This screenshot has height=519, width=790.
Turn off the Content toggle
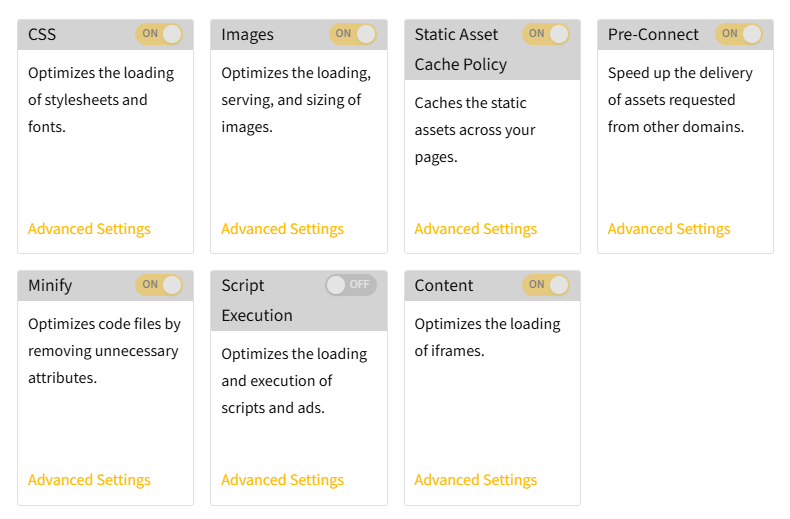click(546, 285)
